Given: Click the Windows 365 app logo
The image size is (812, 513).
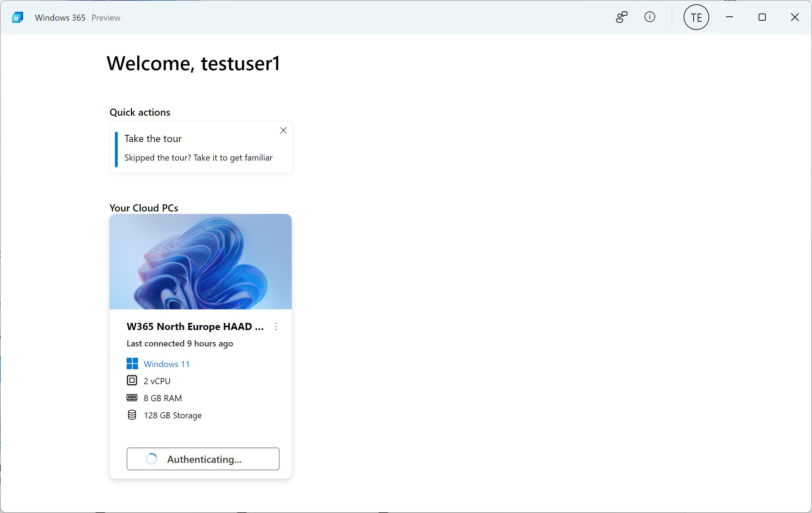Looking at the screenshot, I should 17,17.
